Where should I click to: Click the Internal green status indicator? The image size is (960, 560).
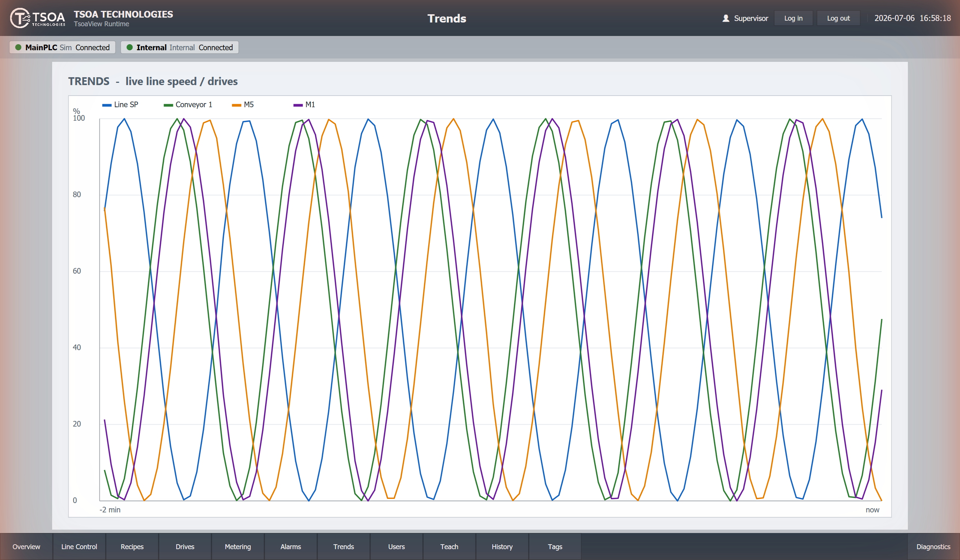[129, 47]
